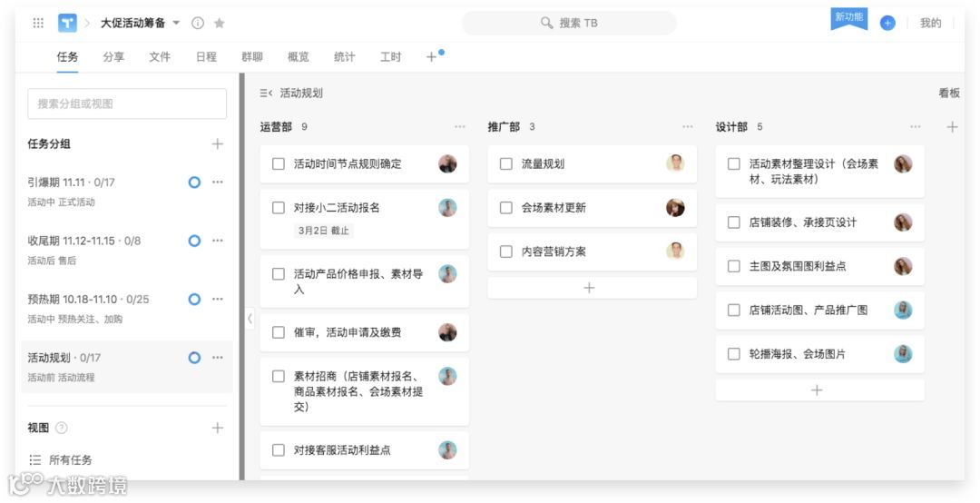Add a task in 推广部 column
Screen dimensions: 980x503
[589, 288]
